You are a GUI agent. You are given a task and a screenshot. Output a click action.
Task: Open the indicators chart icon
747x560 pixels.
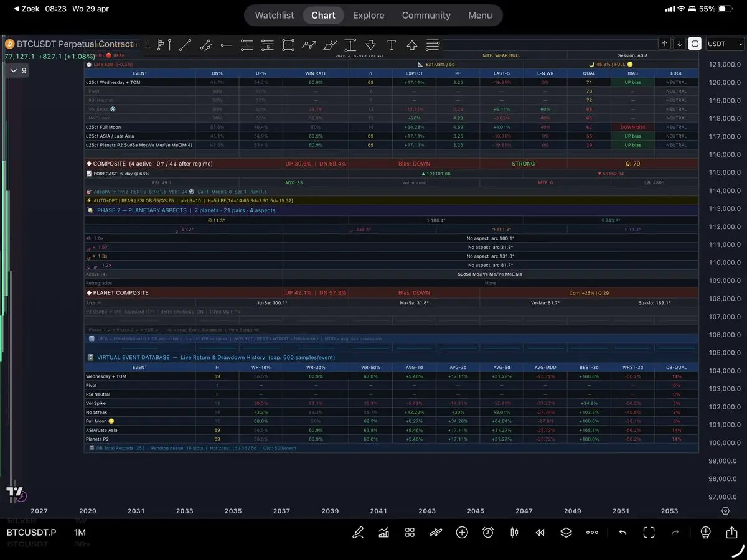pos(383,533)
